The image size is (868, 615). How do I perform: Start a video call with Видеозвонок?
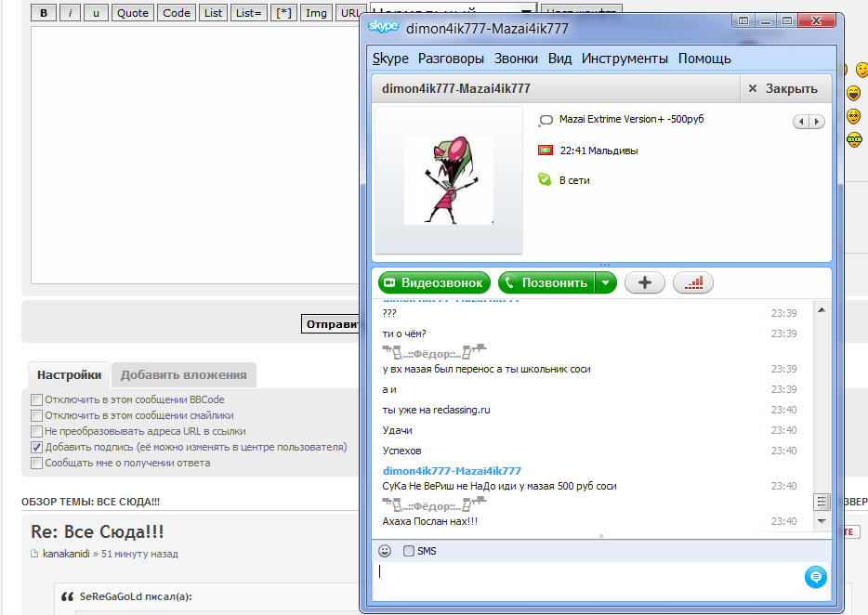(434, 282)
